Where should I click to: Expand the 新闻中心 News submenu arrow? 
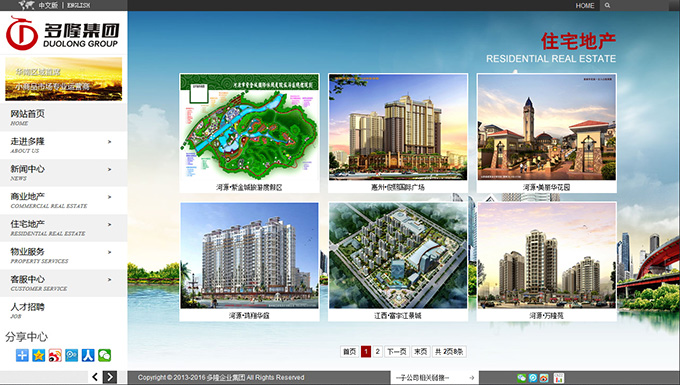click(109, 170)
